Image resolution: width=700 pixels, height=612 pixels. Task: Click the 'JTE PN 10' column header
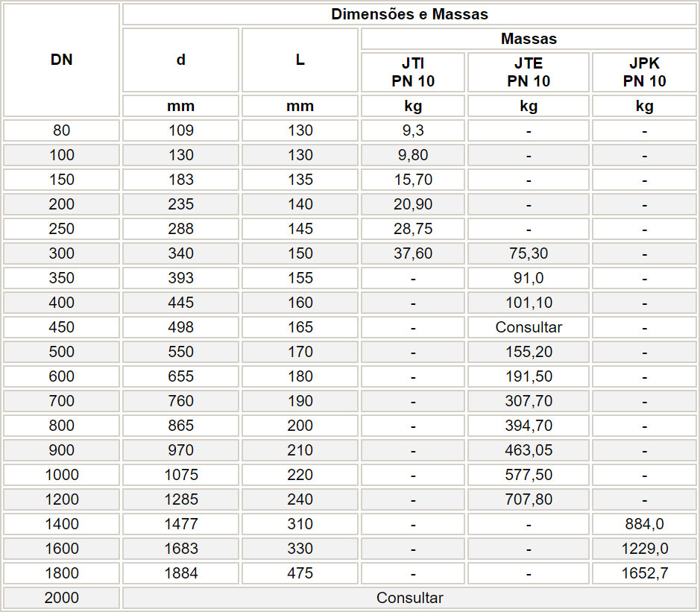click(x=529, y=72)
